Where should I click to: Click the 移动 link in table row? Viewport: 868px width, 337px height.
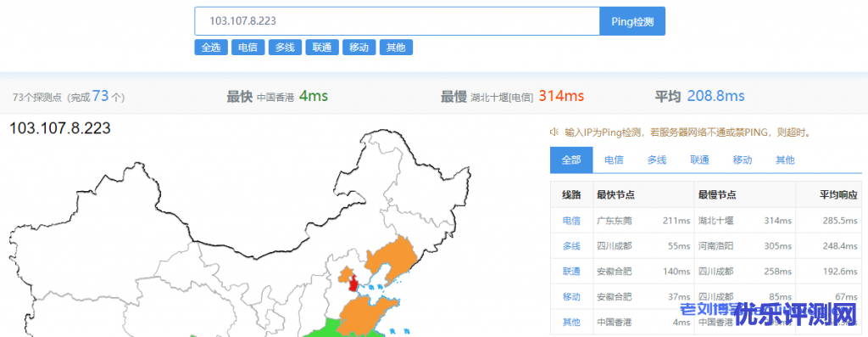click(571, 297)
